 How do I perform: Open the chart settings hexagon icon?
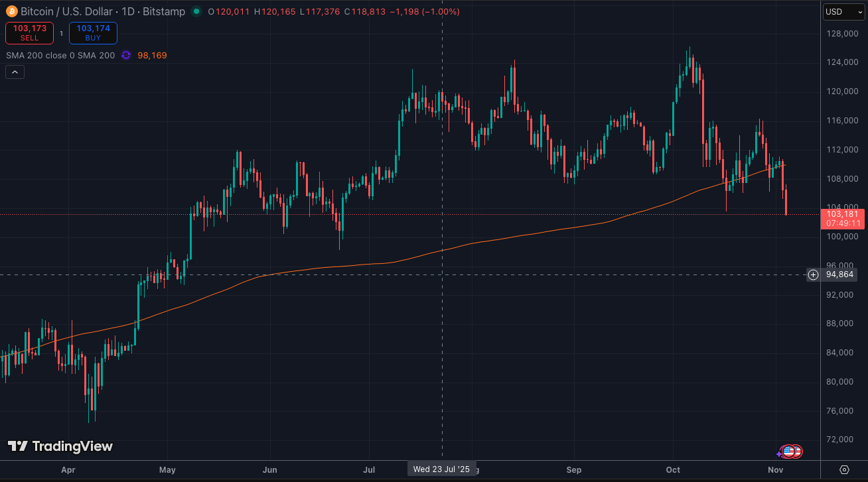click(844, 469)
